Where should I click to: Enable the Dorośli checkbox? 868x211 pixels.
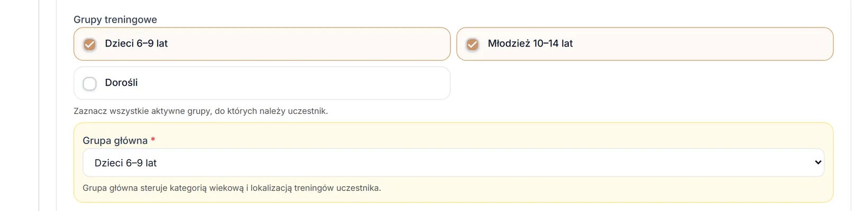point(90,84)
